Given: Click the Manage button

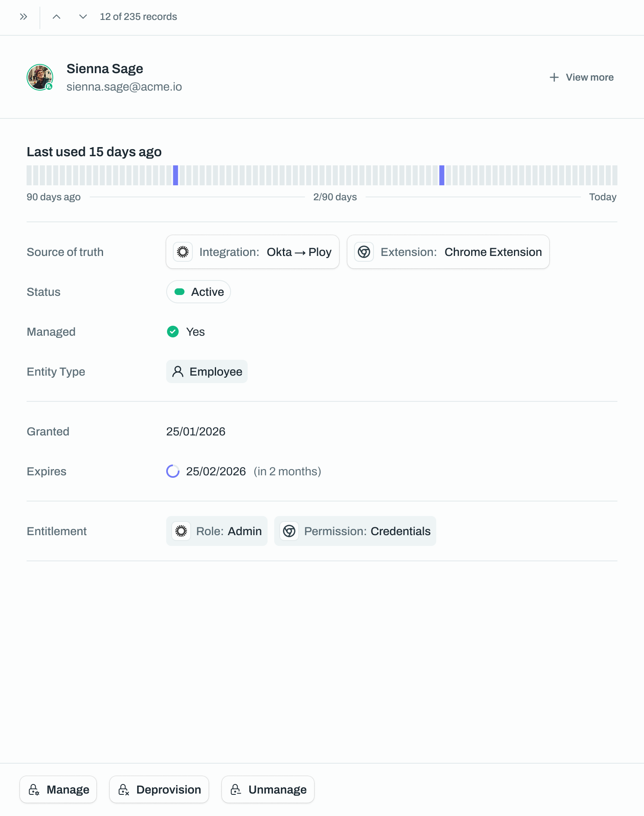Looking at the screenshot, I should point(58,789).
